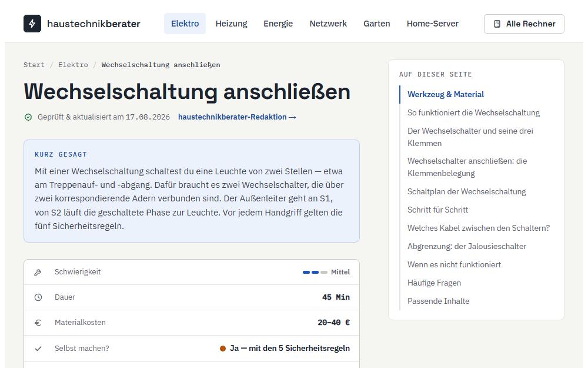
Task: Open the Home-Server navigation tab
Action: (432, 24)
